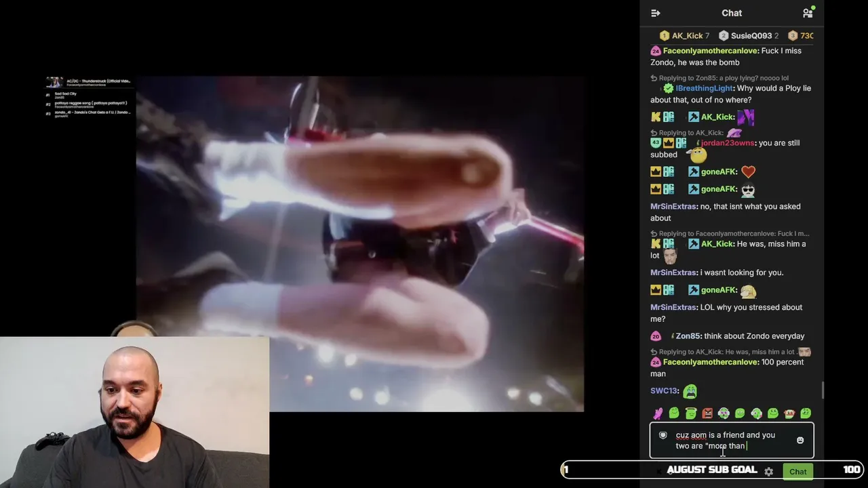Click the jordan23owns username

(727, 143)
